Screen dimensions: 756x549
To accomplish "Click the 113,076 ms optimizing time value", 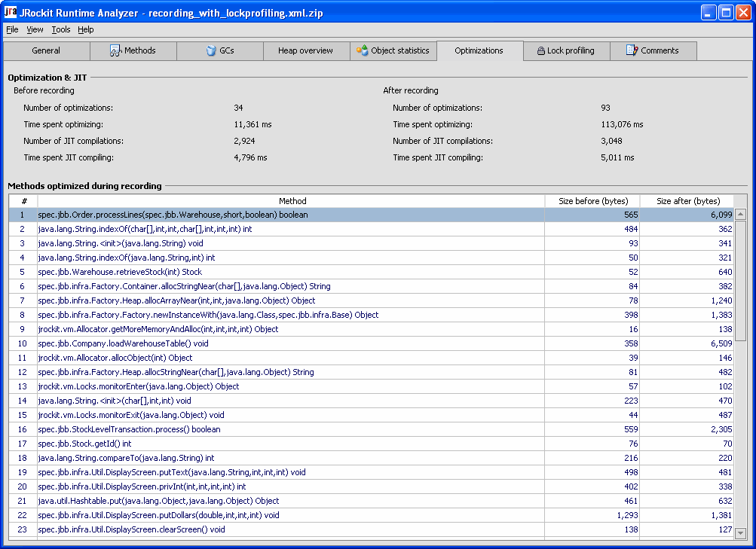I will (x=622, y=124).
